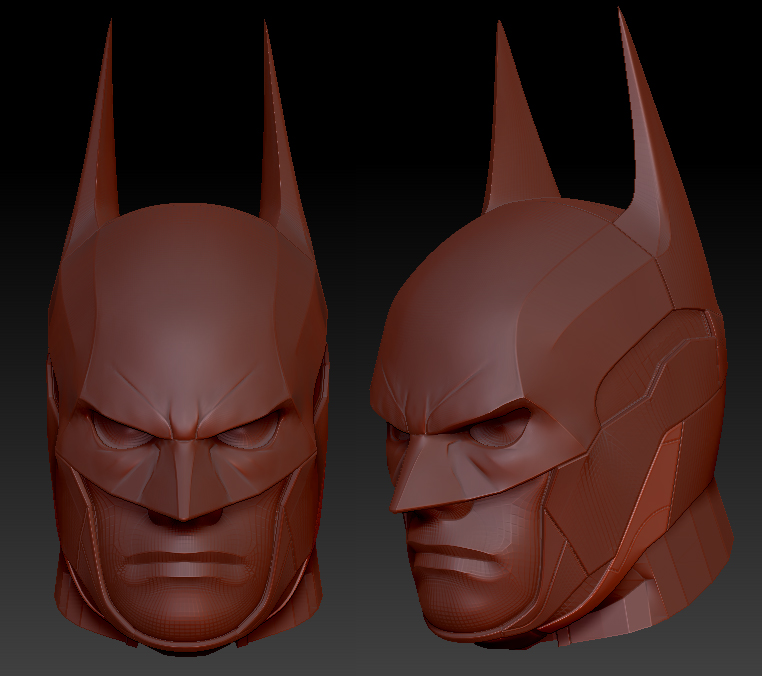Viewport: 762px width, 676px height.
Task: Click the front-facing Batman cowl model's forehead
Action: [x=186, y=311]
